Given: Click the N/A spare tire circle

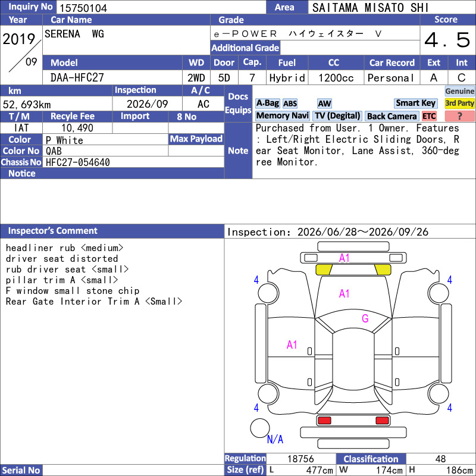Looking at the screenshot, I should click(260, 428).
